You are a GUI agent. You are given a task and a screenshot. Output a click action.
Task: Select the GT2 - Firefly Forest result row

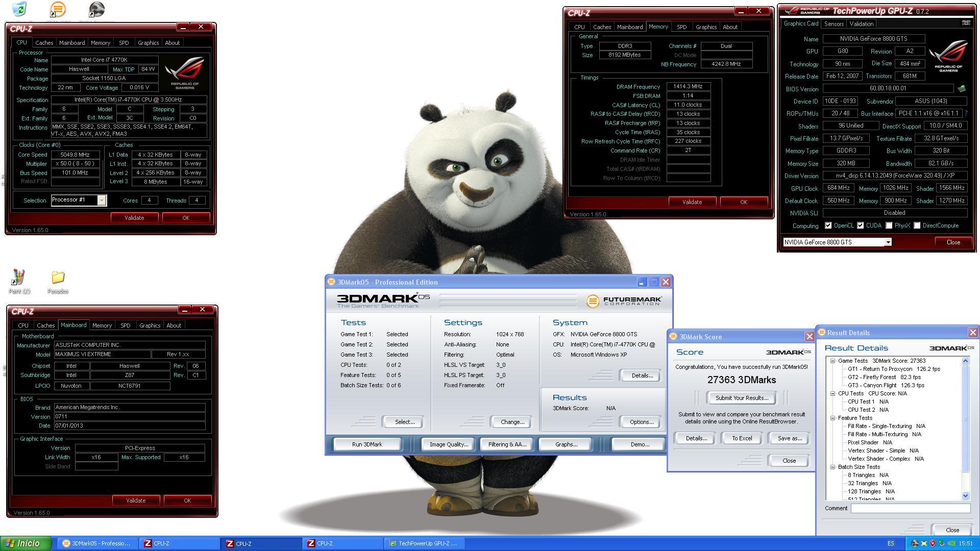click(x=884, y=377)
